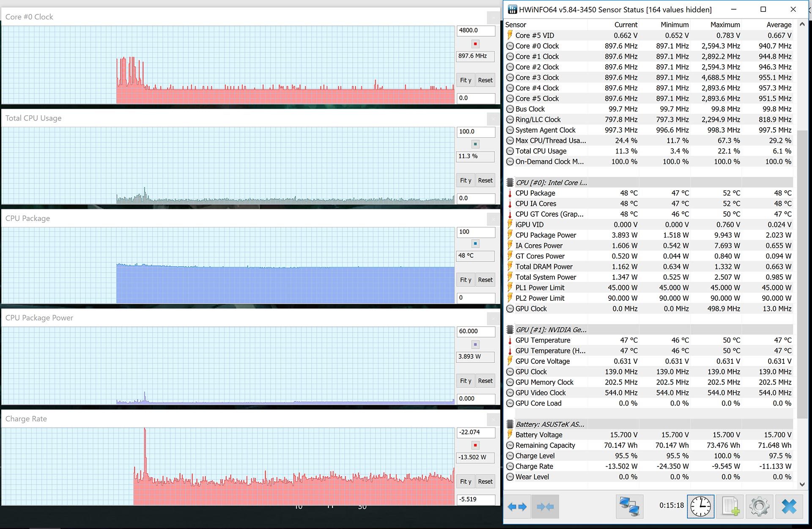Screen dimensions: 812x529
Task: Click the sensor list scroll up arrow
Action: (x=801, y=25)
